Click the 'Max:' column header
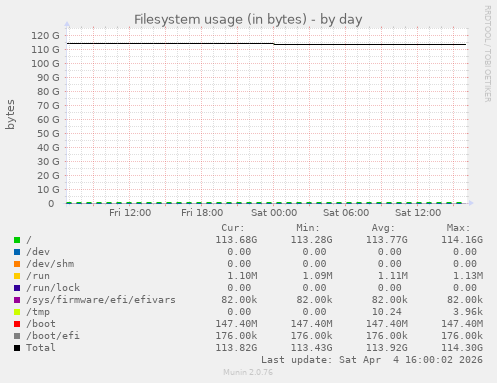 [458, 228]
